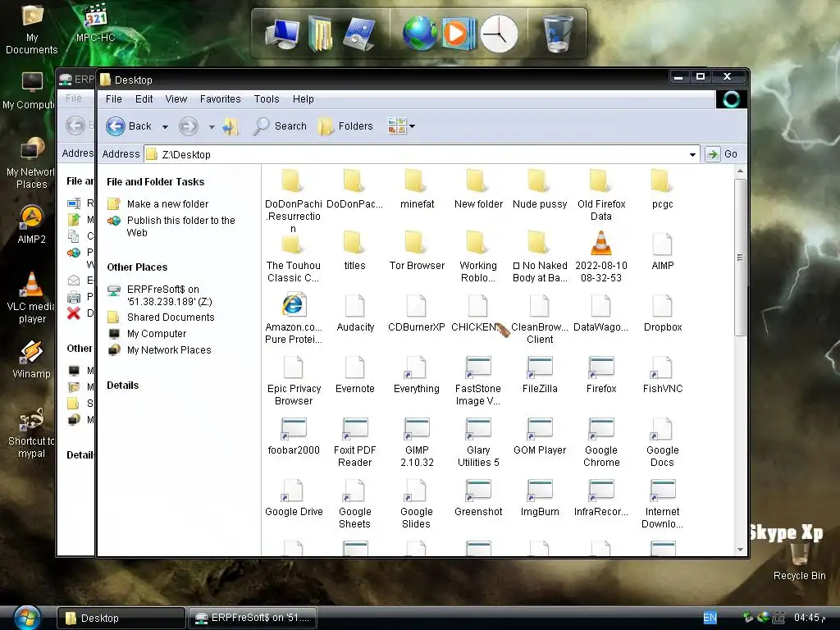Open My Network Places link in Other Places
840x630 pixels.
coord(169,350)
